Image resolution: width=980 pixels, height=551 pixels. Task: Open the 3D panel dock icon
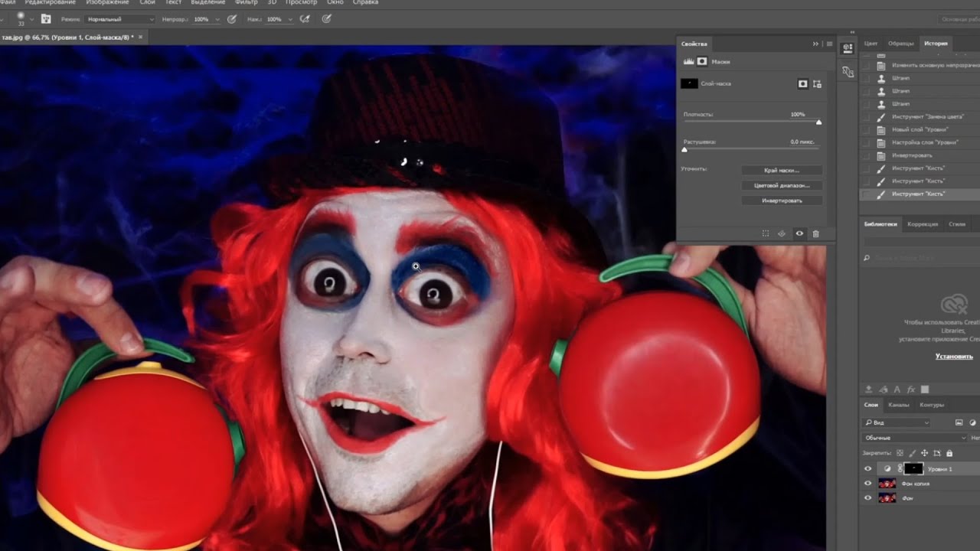tap(848, 48)
